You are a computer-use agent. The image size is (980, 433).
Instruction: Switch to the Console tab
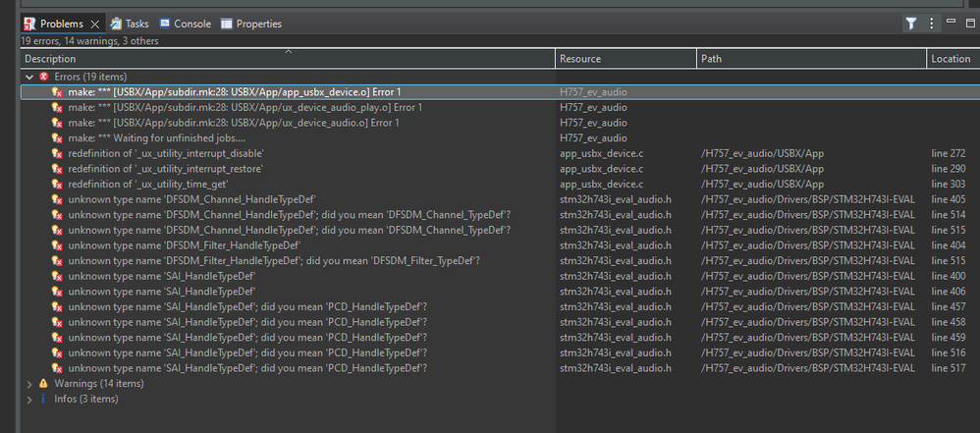(185, 24)
